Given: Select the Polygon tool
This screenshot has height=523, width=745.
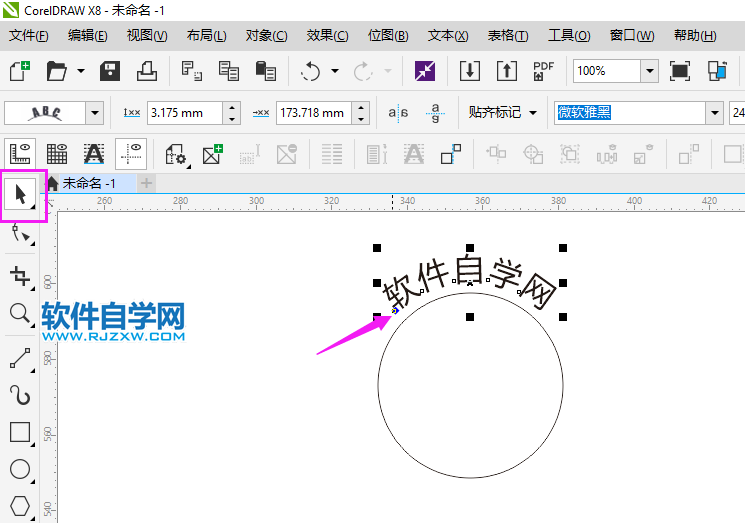Looking at the screenshot, I should (21, 506).
